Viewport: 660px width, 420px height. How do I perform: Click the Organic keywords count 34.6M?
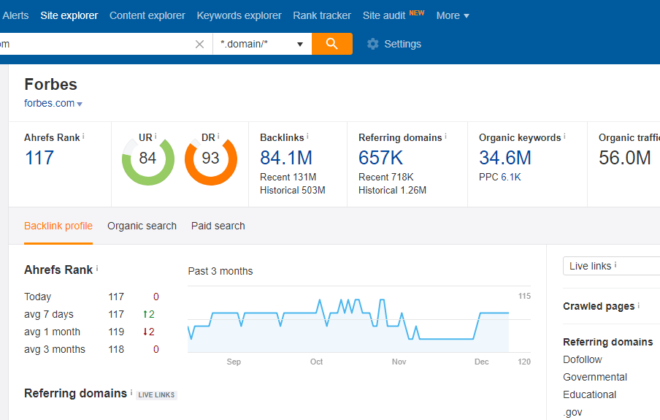tap(505, 158)
